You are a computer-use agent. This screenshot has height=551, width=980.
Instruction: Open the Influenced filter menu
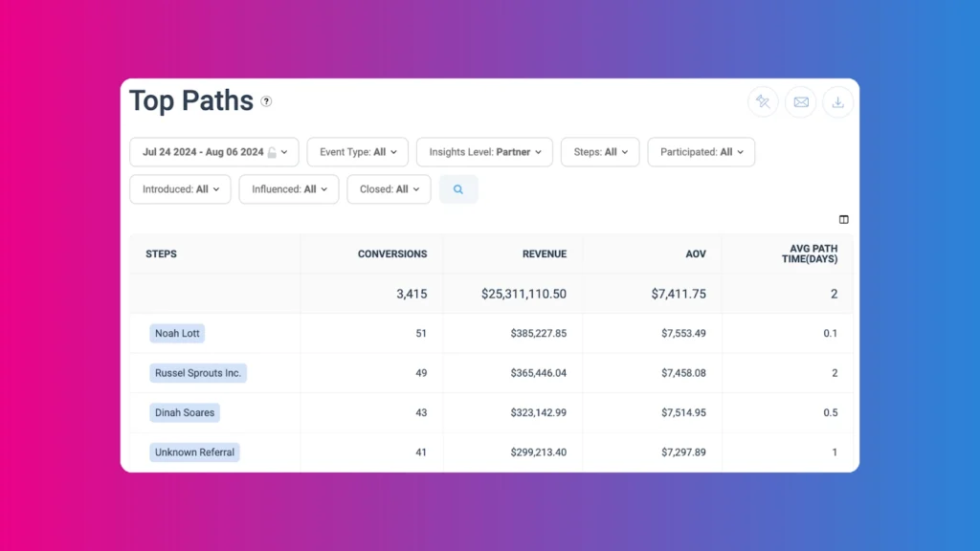click(288, 189)
